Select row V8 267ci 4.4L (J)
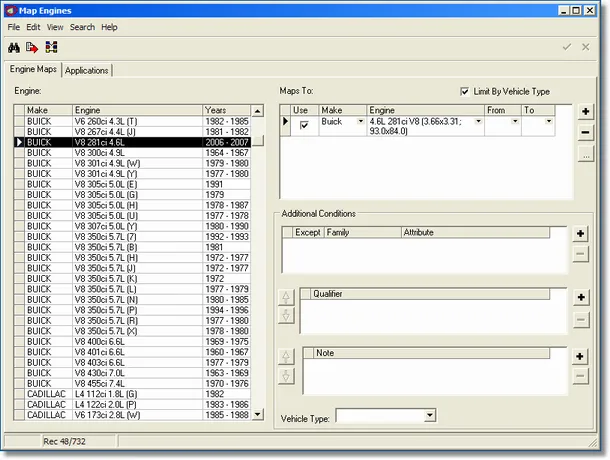Image resolution: width=610 pixels, height=460 pixels. [x=132, y=132]
